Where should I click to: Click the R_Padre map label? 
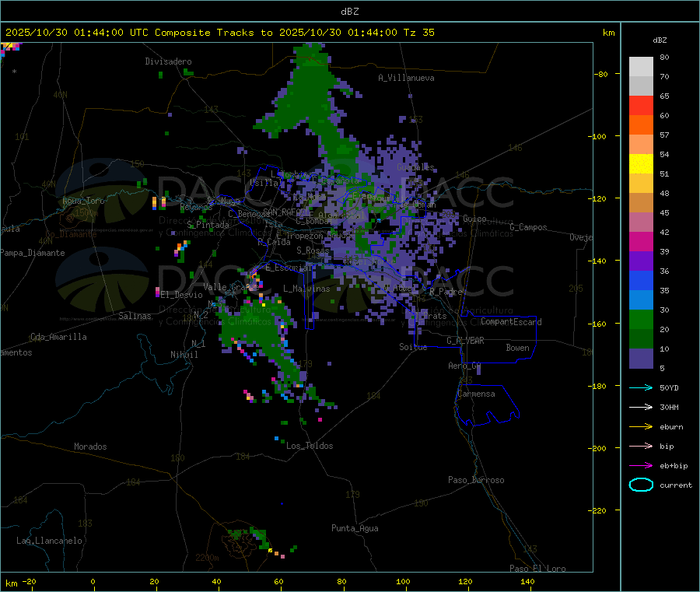point(446,292)
